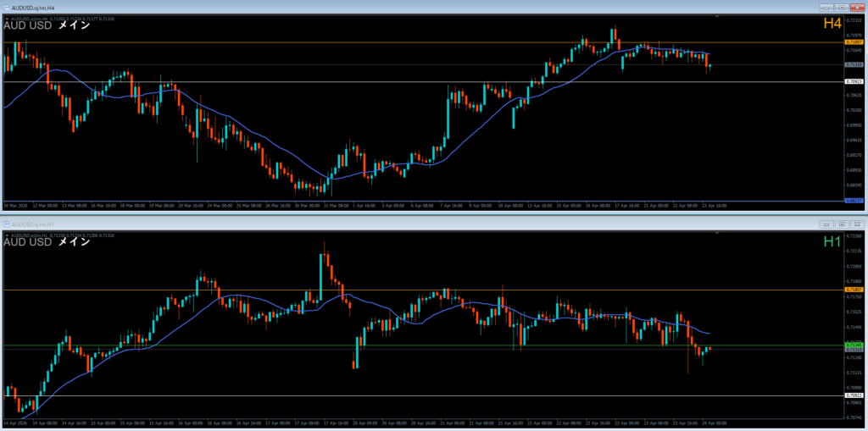
Task: Click the small arrow beside the H1 OHLC text
Action: pyautogui.click(x=7, y=235)
